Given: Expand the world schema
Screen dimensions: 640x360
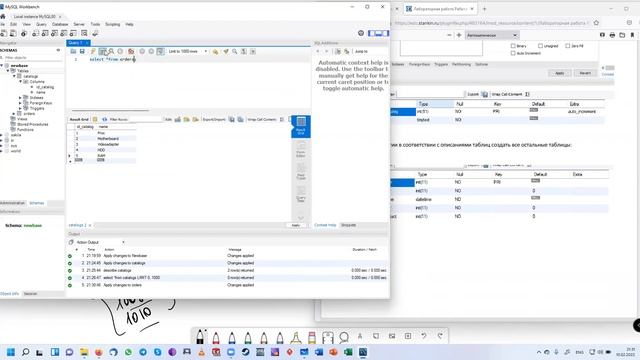Looking at the screenshot, I should tap(2, 151).
